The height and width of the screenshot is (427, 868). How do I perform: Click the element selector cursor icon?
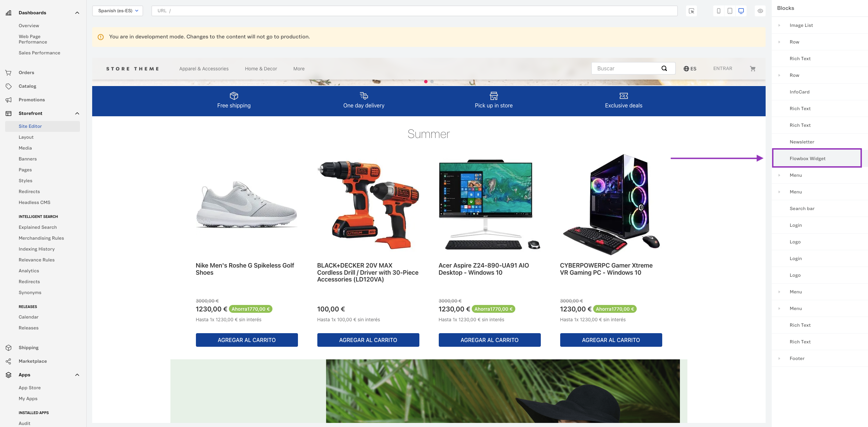(691, 11)
